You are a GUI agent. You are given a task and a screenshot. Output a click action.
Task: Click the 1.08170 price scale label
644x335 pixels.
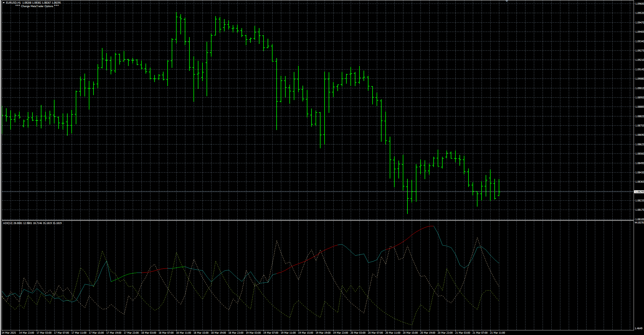tap(639, 210)
